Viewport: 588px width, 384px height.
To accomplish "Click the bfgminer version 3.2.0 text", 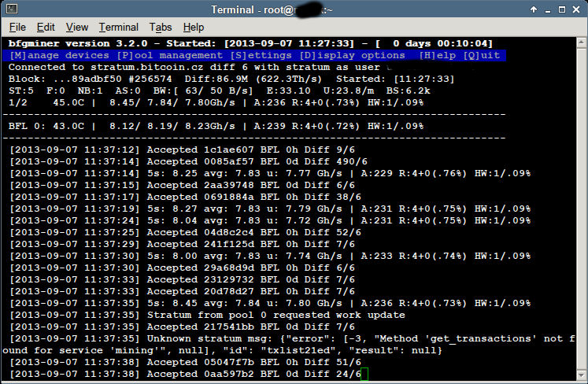I will pyautogui.click(x=78, y=43).
